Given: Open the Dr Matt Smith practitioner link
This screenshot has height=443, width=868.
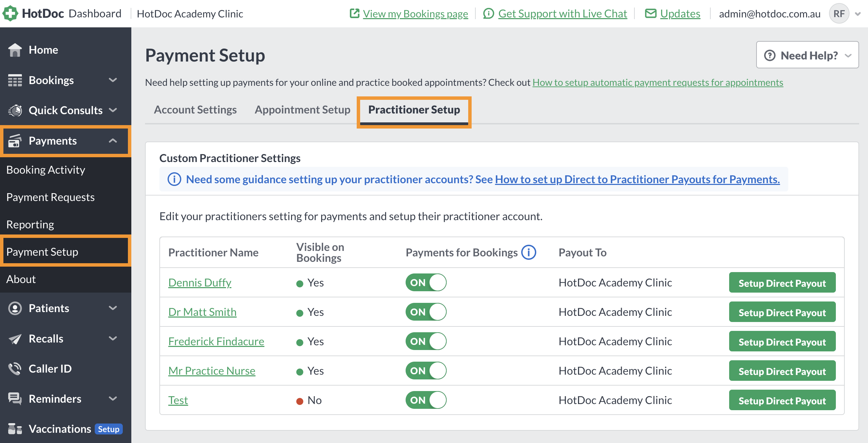Looking at the screenshot, I should [x=202, y=312].
